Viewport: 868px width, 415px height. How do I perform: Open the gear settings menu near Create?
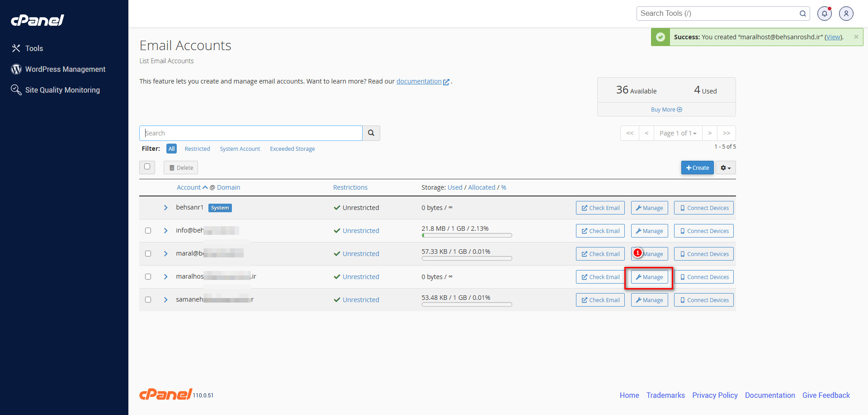pos(725,168)
